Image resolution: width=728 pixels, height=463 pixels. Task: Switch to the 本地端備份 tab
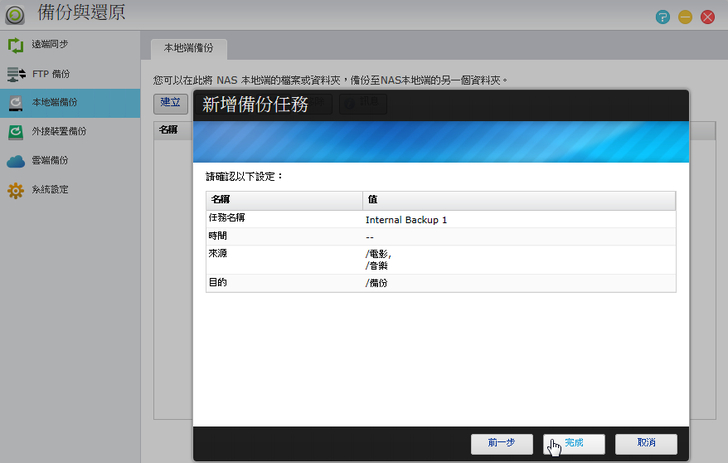[x=189, y=48]
